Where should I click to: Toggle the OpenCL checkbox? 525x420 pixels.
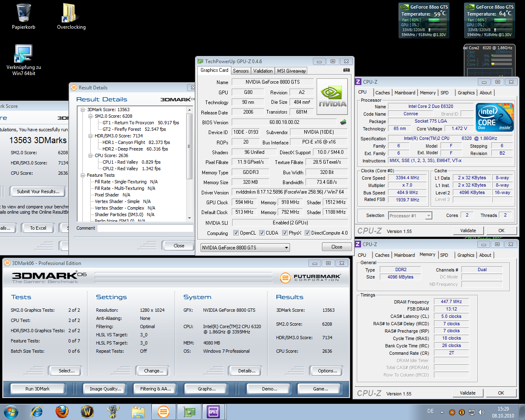click(236, 233)
